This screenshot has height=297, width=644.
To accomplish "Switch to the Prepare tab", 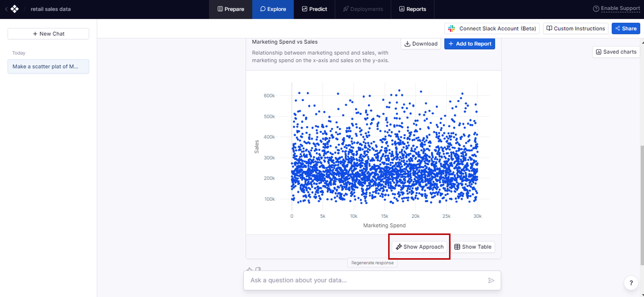I will (231, 9).
